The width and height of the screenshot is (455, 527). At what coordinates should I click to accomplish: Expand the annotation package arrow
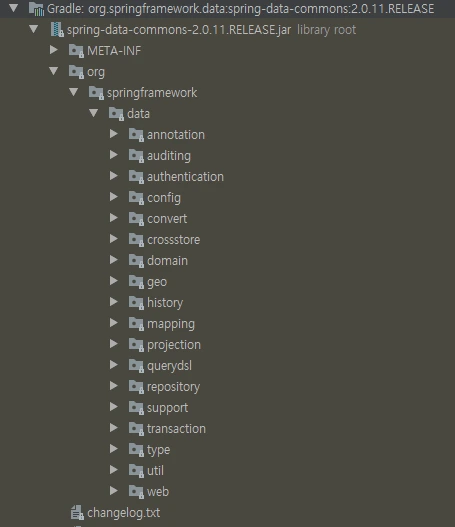[114, 134]
